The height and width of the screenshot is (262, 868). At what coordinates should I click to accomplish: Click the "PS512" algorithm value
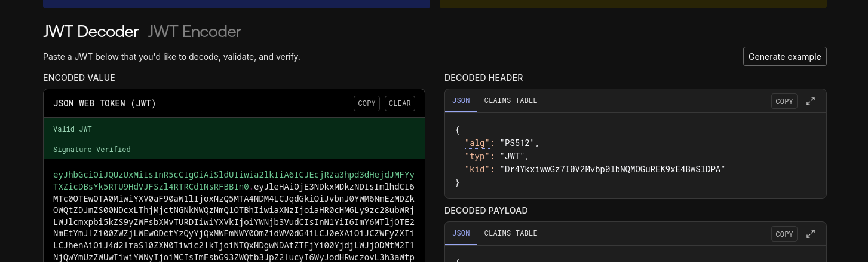[517, 143]
